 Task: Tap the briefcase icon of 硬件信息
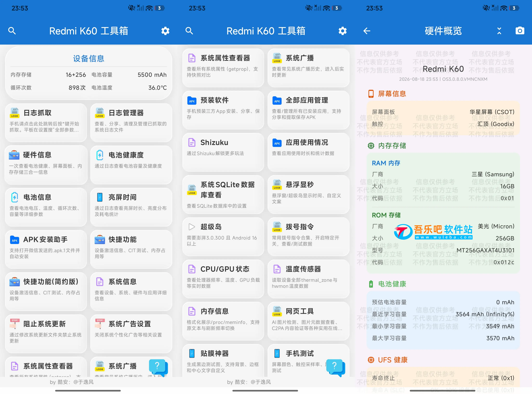tap(14, 155)
